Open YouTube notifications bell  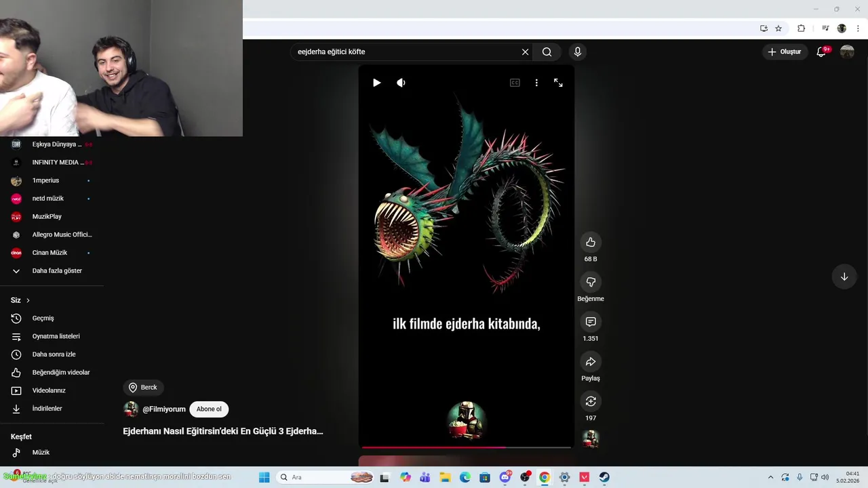822,52
